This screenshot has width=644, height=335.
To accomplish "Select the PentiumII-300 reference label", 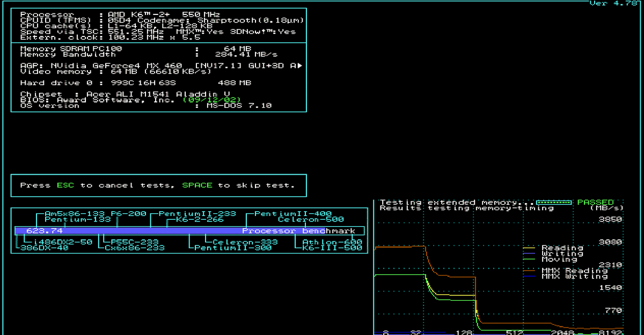I will 233,248.
